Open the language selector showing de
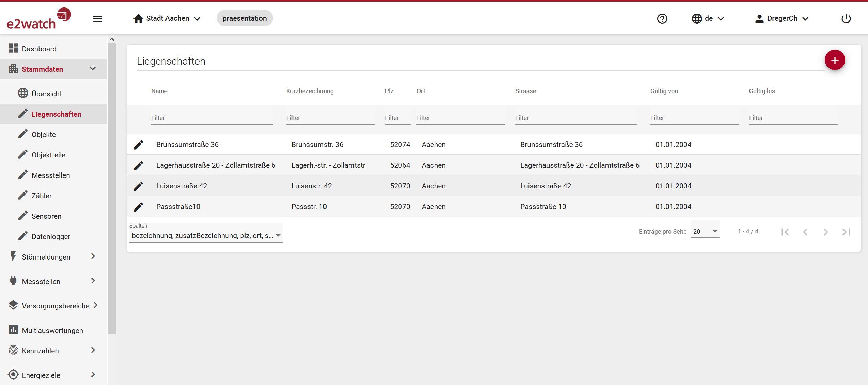The image size is (868, 385). tap(708, 18)
